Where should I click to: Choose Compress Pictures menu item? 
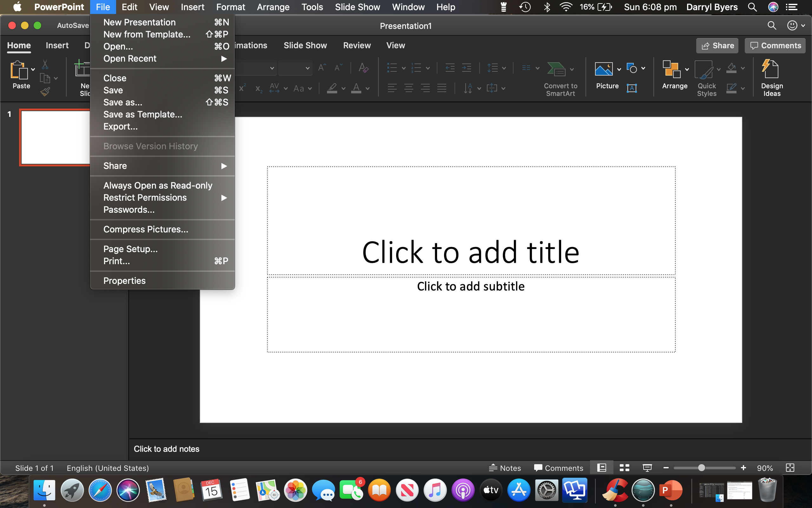[x=162, y=229]
